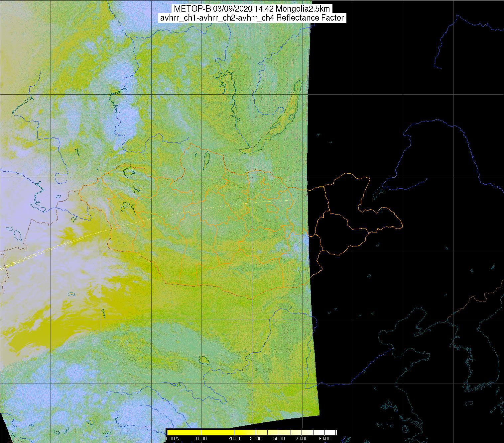Click the reflectance color scale bar

click(252, 432)
